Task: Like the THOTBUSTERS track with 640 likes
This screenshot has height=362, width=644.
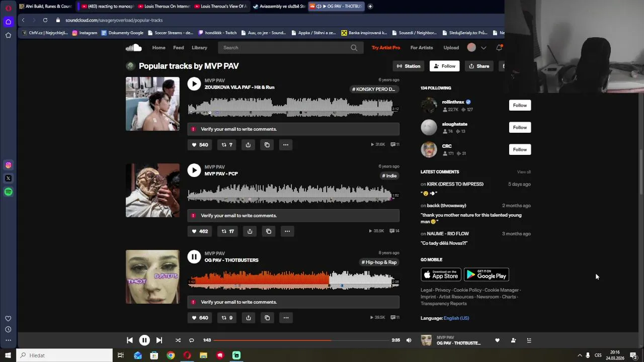Action: (x=200, y=318)
